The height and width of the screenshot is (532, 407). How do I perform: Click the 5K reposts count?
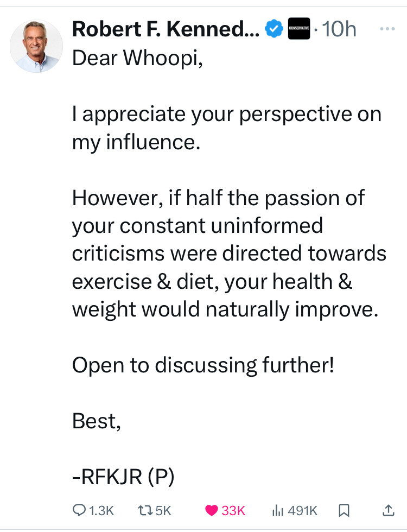(x=163, y=510)
